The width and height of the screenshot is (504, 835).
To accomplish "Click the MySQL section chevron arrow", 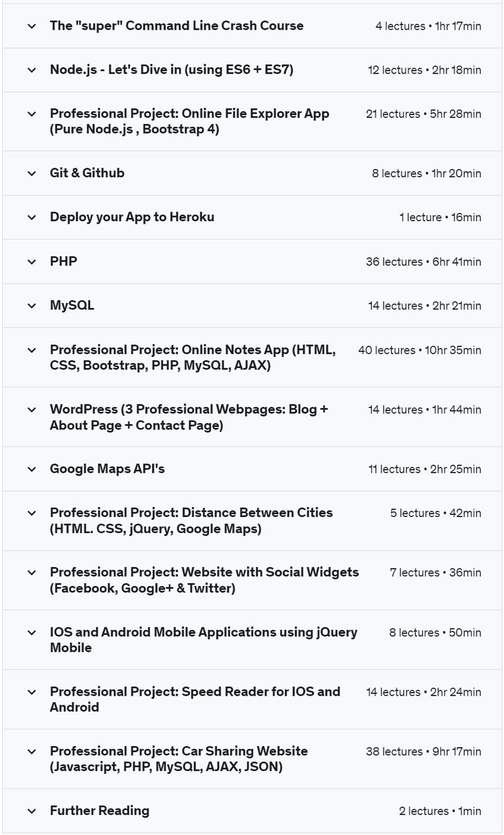I will (x=32, y=305).
